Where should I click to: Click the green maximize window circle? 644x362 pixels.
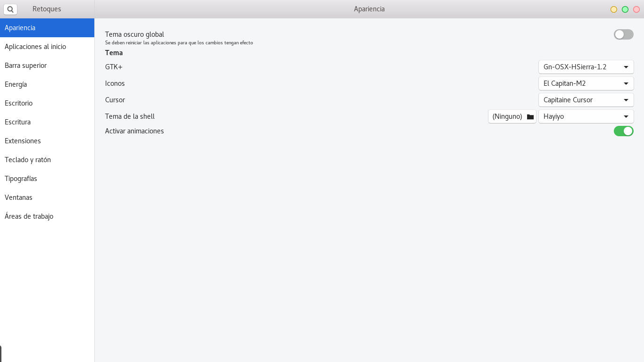[x=625, y=9]
